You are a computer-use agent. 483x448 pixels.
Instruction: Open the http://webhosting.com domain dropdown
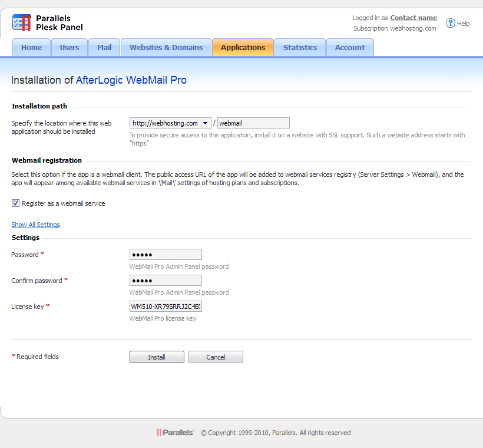tap(170, 123)
